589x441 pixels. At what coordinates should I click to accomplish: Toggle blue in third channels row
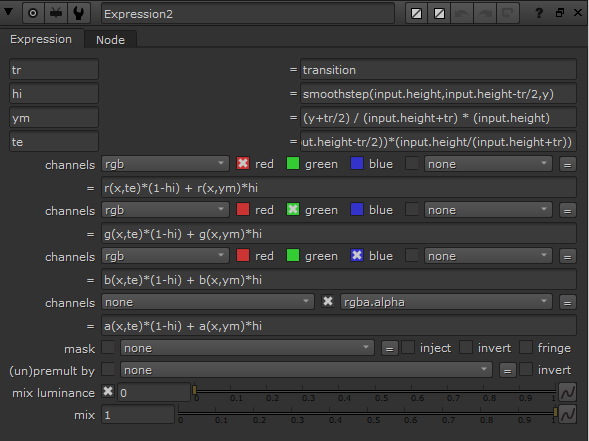coord(356,255)
